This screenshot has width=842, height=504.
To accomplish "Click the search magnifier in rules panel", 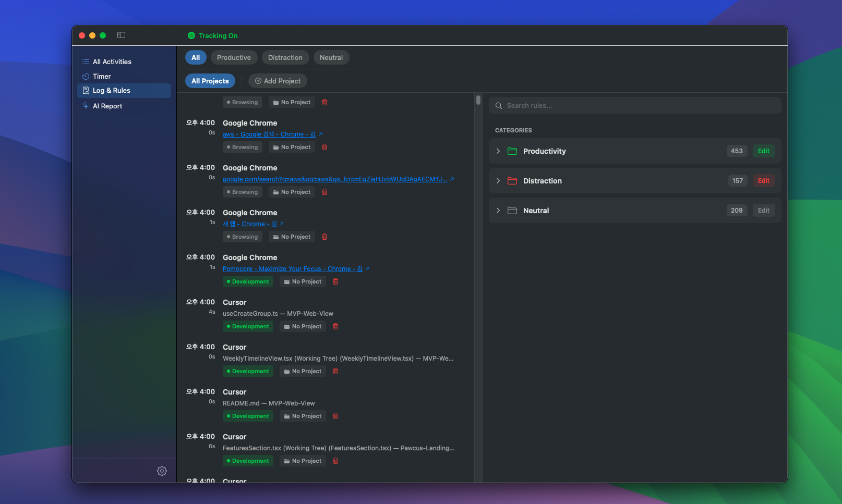I will pyautogui.click(x=499, y=105).
